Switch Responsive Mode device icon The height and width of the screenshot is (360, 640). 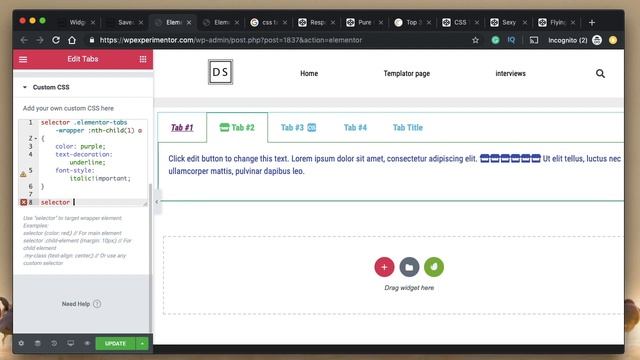pyautogui.click(x=71, y=344)
